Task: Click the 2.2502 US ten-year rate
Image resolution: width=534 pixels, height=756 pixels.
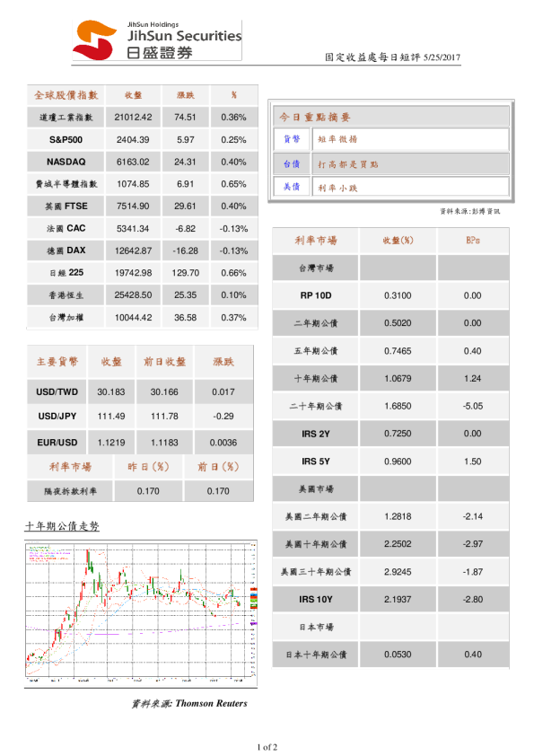Action: [398, 544]
